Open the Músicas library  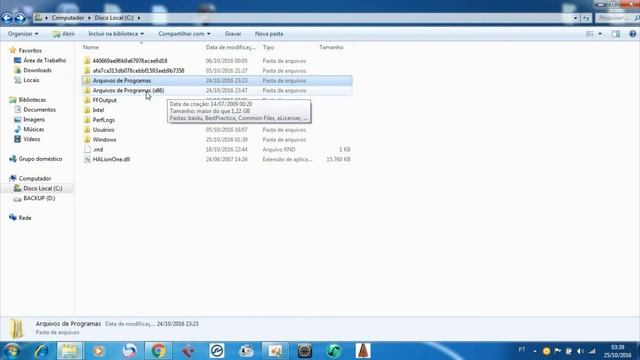33,129
